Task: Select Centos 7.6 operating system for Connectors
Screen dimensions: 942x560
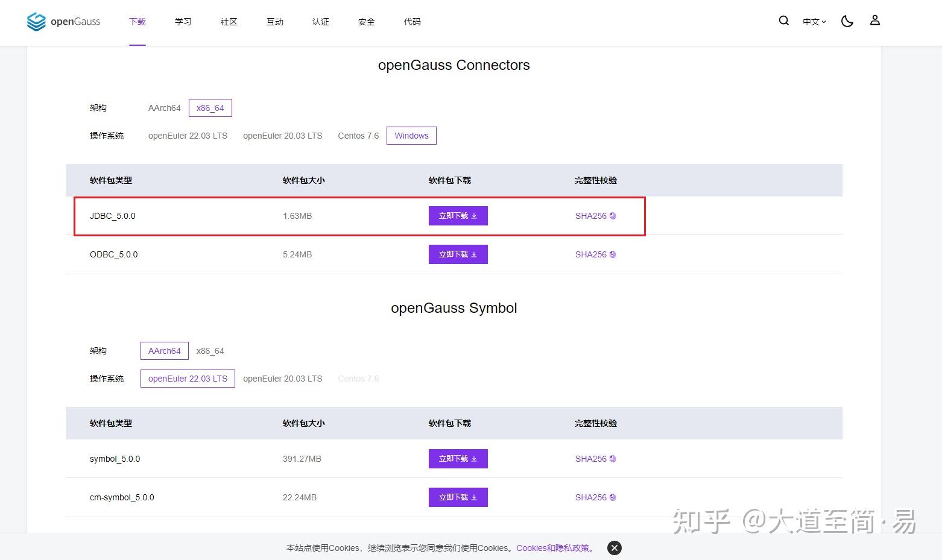Action: (x=358, y=136)
